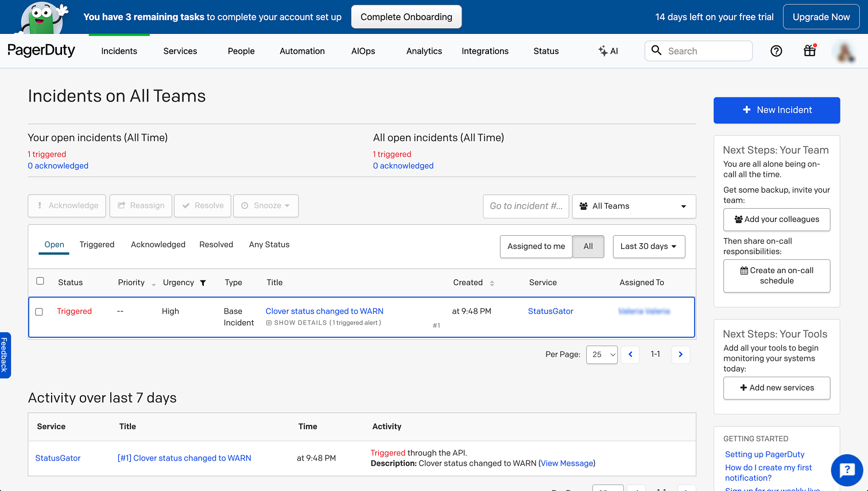Open the Status menu
868x491 pixels.
546,51
